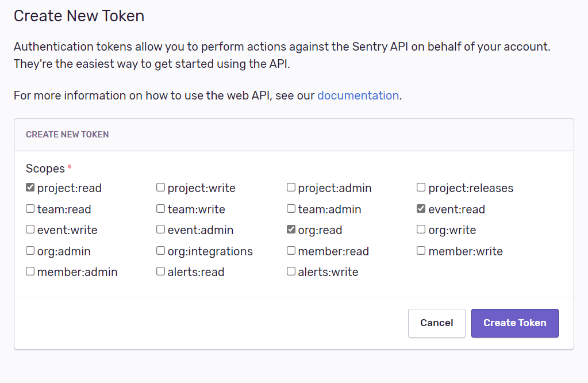The width and height of the screenshot is (588, 383).
Task: Enable team:write permission checkbox
Action: (161, 209)
